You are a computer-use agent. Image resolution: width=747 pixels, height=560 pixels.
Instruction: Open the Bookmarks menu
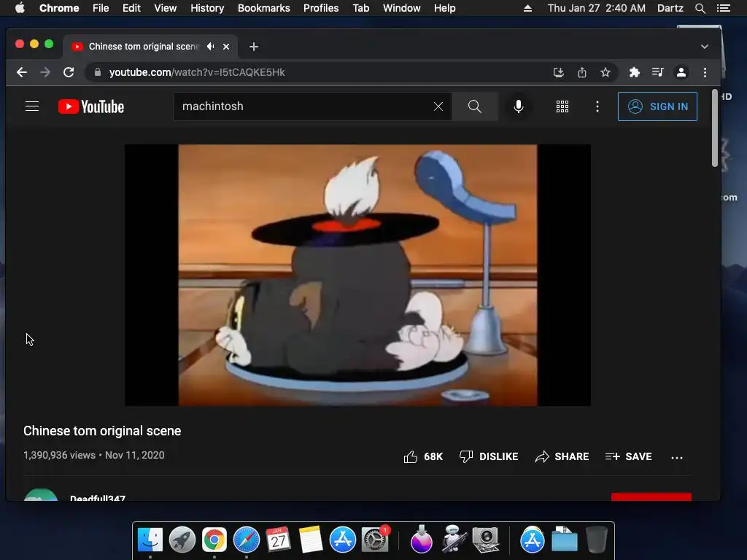[x=264, y=8]
